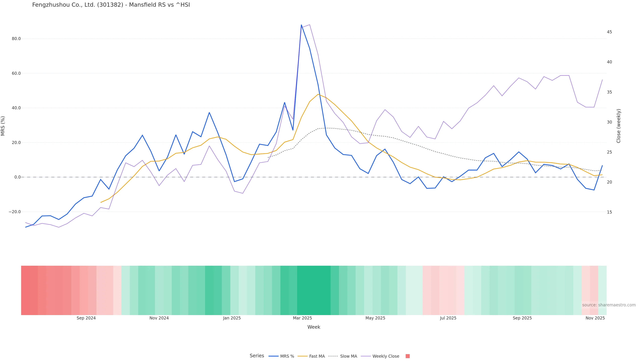Click the Nov 2025 x-axis label
Image resolution: width=644 pixels, height=362 pixels.
pyautogui.click(x=595, y=318)
